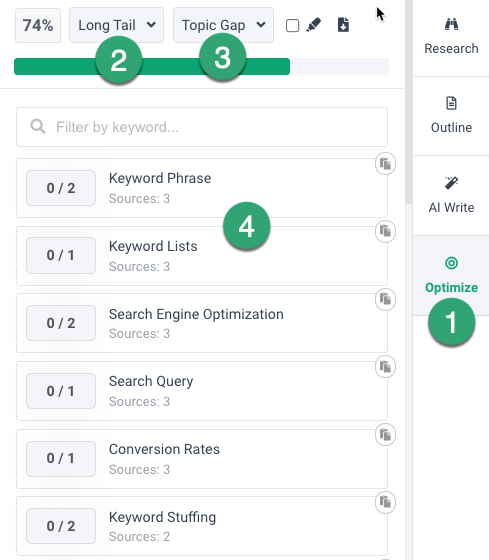Switch to the Outline tab

tap(451, 116)
